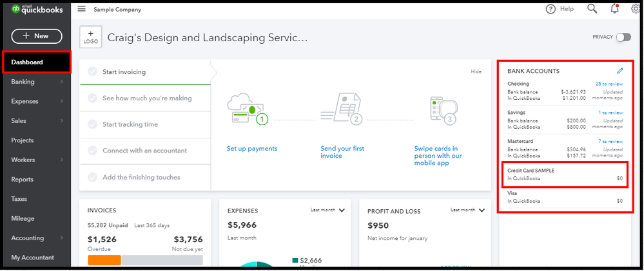Image resolution: width=644 pixels, height=271 pixels.
Task: Expand the Workers sidebar submenu
Action: 62,160
